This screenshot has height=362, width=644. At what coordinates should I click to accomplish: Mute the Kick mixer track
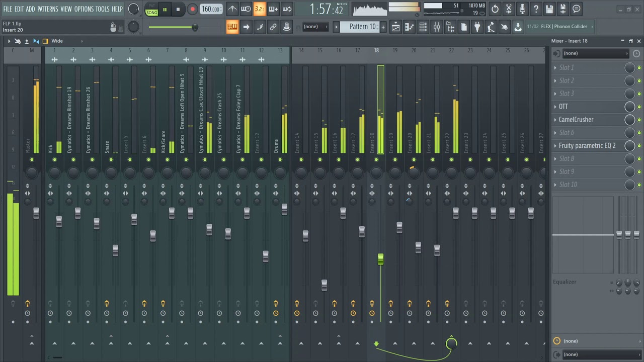tap(54, 160)
